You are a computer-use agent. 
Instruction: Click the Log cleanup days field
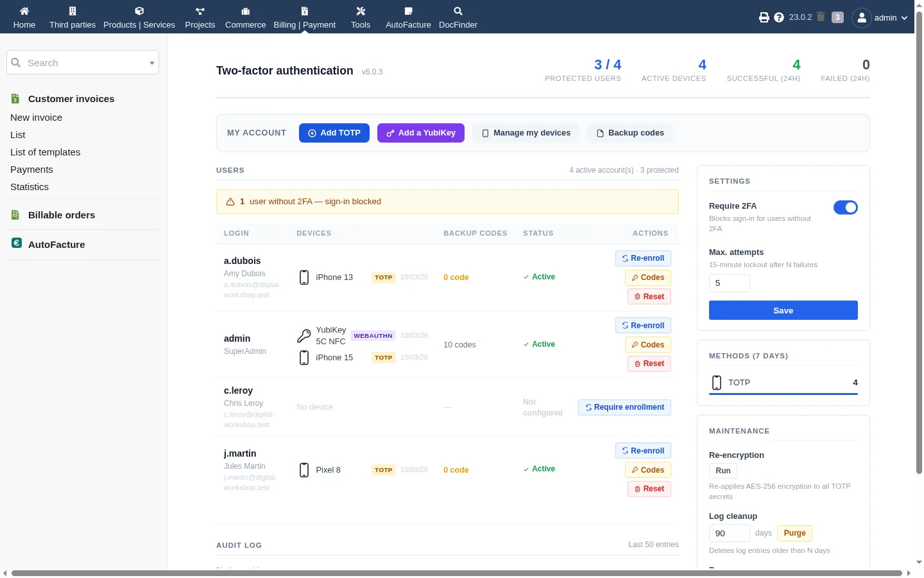tap(730, 533)
